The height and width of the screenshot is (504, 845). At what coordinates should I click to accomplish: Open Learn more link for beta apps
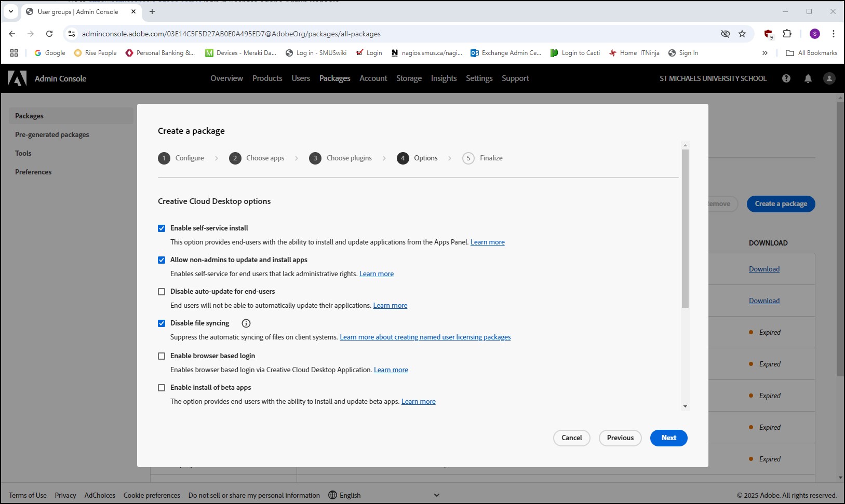(419, 402)
